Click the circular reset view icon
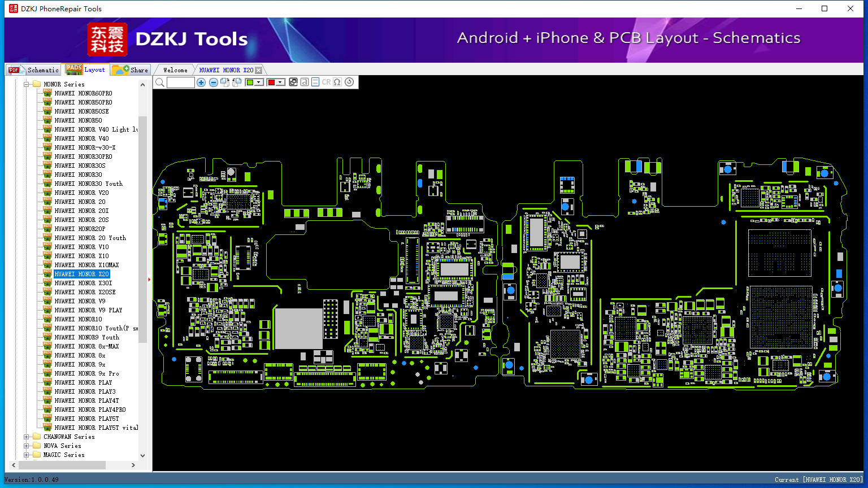Viewport: 868px width, 488px height. [349, 82]
